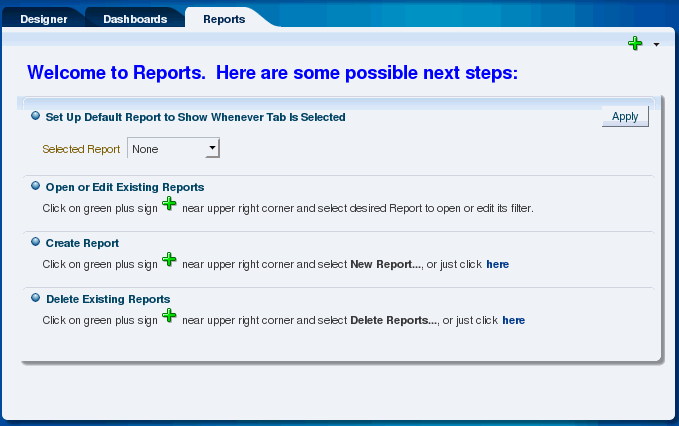
Task: Click bold 'New Report...' text
Action: tap(385, 264)
